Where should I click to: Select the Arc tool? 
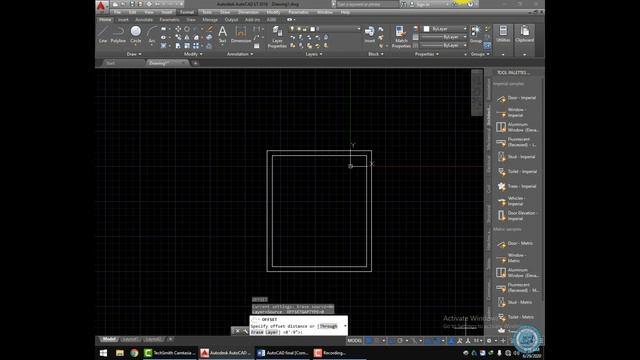coord(152,34)
